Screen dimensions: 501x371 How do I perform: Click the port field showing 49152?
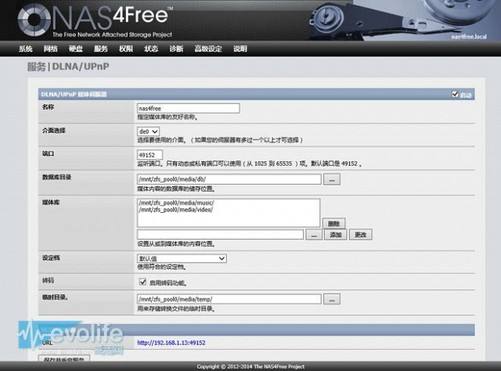(150, 155)
